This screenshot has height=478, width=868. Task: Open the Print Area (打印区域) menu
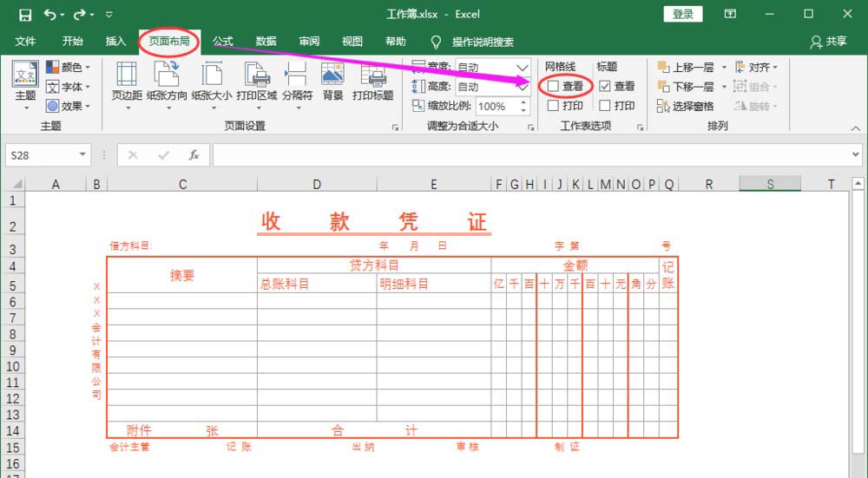point(256,85)
